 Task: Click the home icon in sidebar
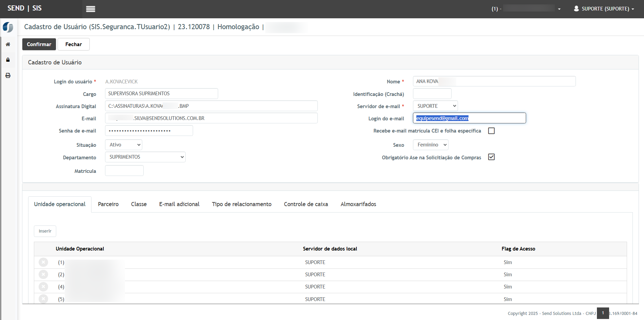8,44
